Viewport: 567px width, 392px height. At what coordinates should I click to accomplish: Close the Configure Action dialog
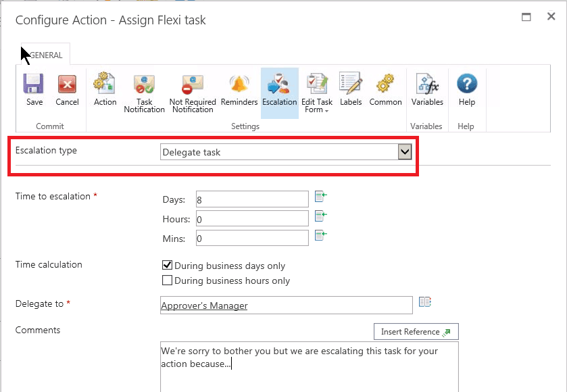click(x=551, y=16)
